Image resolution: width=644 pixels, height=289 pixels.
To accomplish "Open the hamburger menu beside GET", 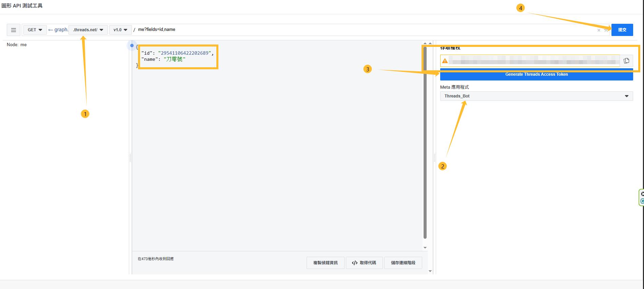I will [14, 30].
